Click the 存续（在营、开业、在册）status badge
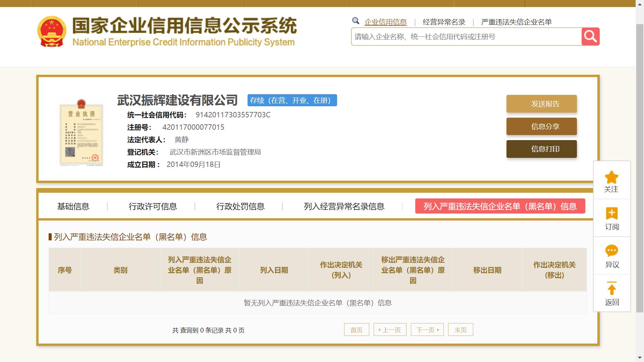The image size is (644, 362). click(x=292, y=100)
